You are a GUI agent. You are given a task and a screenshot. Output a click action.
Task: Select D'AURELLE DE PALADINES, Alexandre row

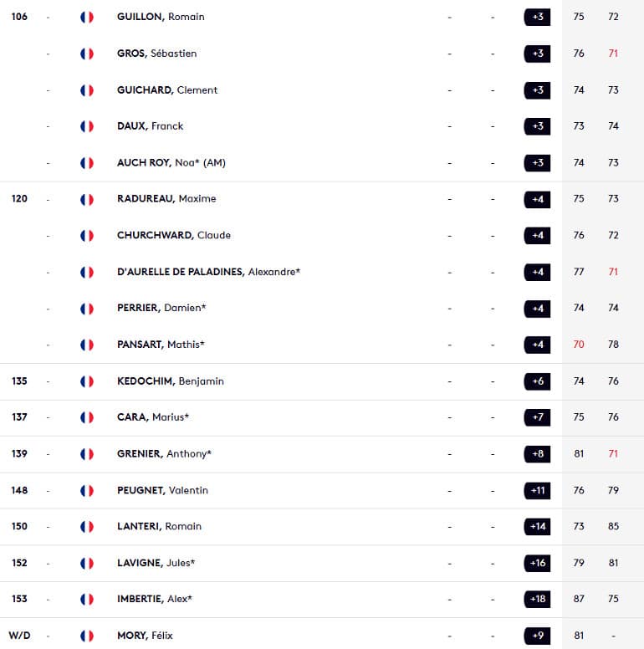tap(322, 272)
